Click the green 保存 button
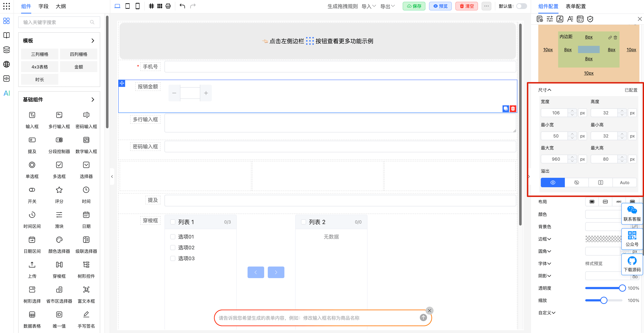 click(414, 6)
